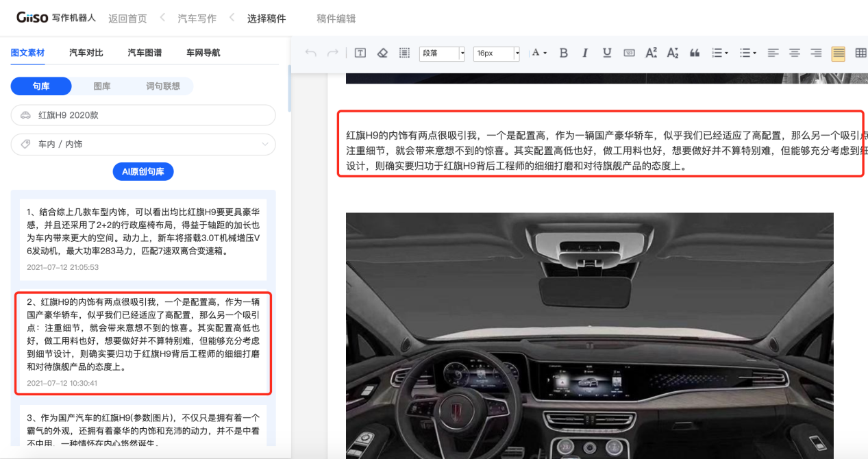The height and width of the screenshot is (459, 868).
Task: Select sentence 2 红旗H9的内饰有两点很吸引我
Action: coord(143,344)
